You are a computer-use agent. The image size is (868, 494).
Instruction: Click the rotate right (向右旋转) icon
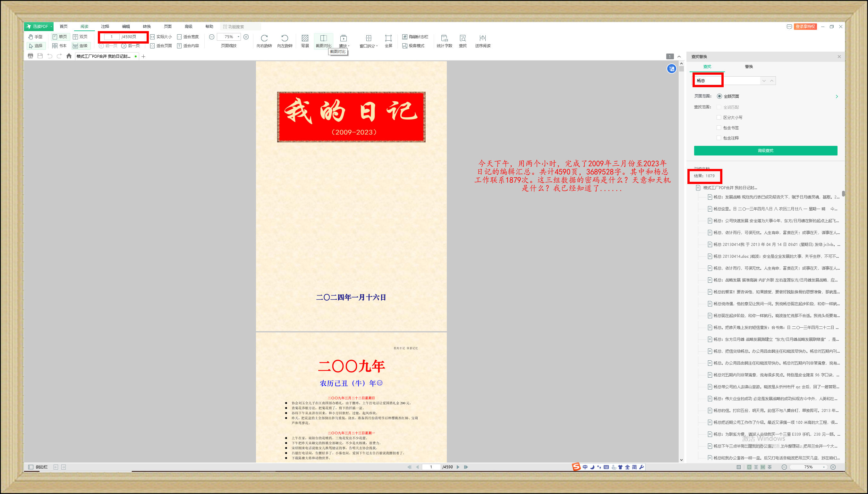click(x=264, y=38)
